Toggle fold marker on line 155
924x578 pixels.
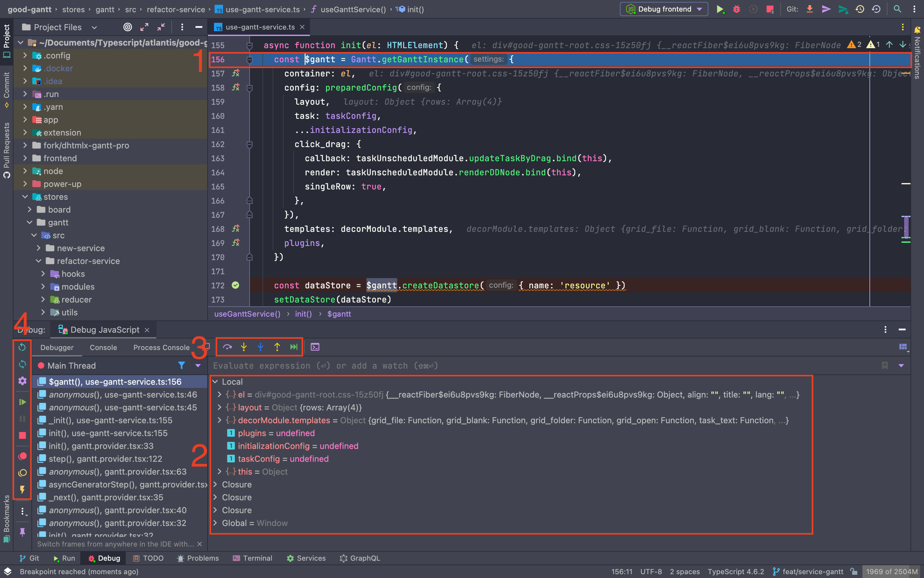coord(249,46)
